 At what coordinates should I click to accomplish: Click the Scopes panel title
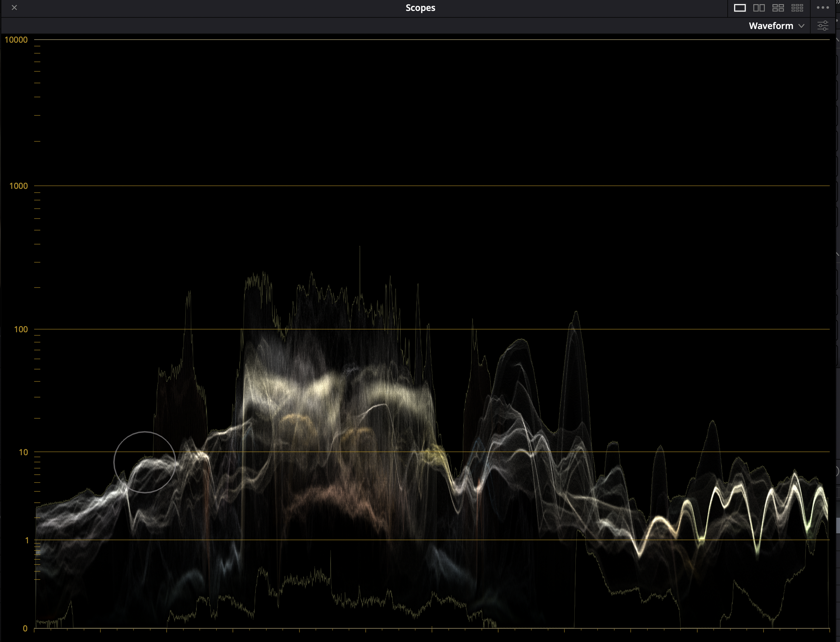click(420, 8)
